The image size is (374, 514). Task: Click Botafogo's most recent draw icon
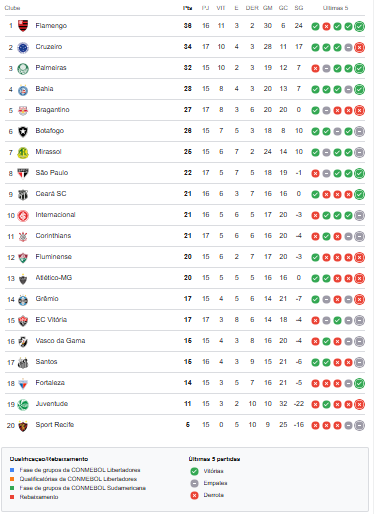click(359, 131)
